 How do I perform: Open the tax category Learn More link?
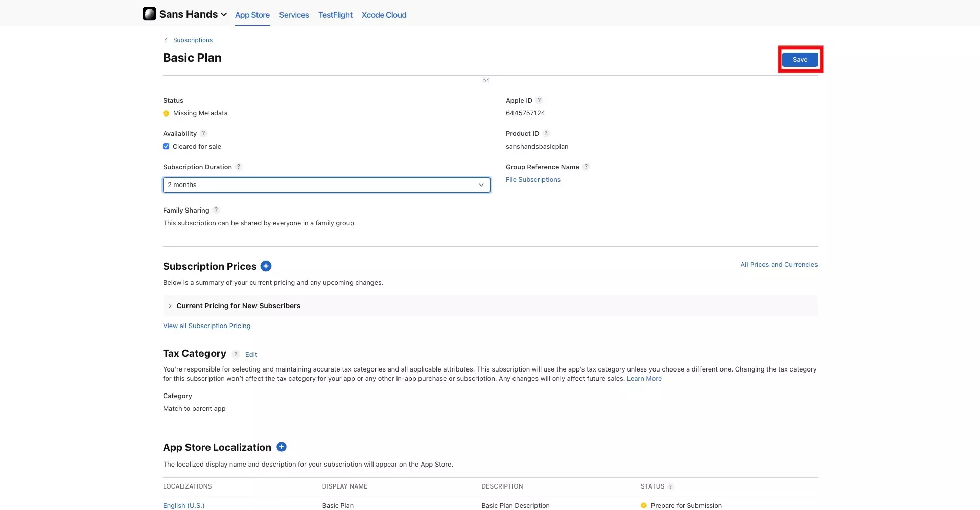point(644,379)
